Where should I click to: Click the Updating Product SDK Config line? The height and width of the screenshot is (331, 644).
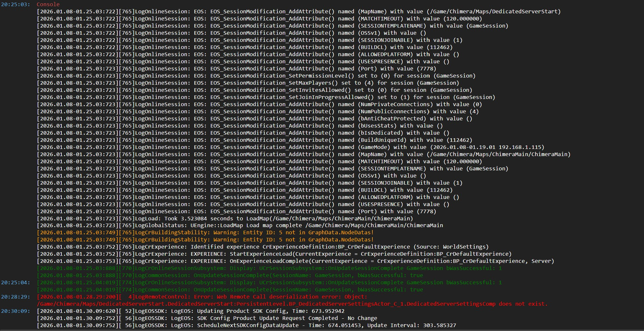191,311
